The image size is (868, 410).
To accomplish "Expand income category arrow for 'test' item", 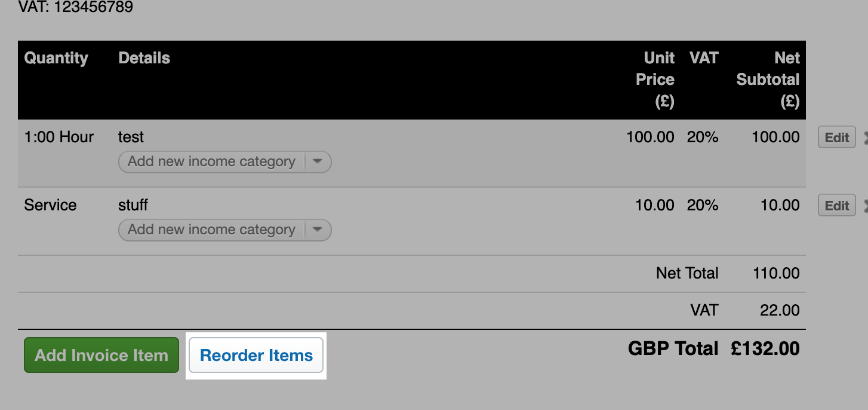I will [x=318, y=161].
